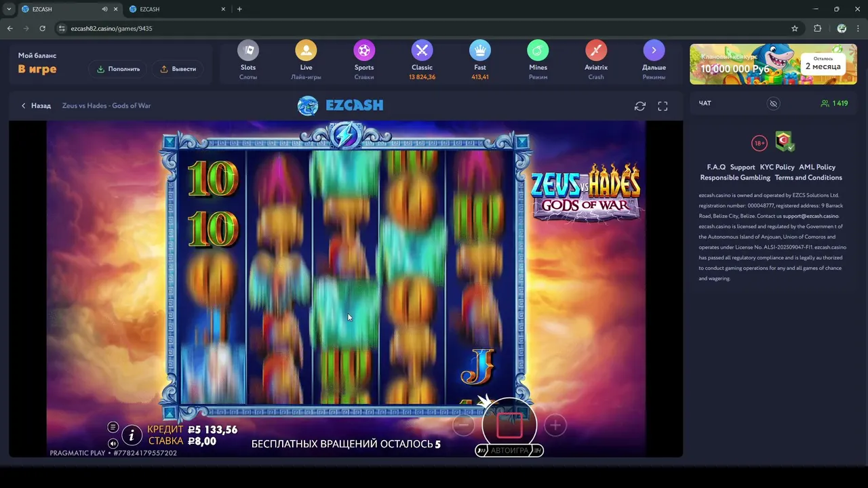Image resolution: width=868 pixels, height=488 pixels.
Task: Click the АВТОИГРА autoplay button
Action: pyautogui.click(x=509, y=451)
